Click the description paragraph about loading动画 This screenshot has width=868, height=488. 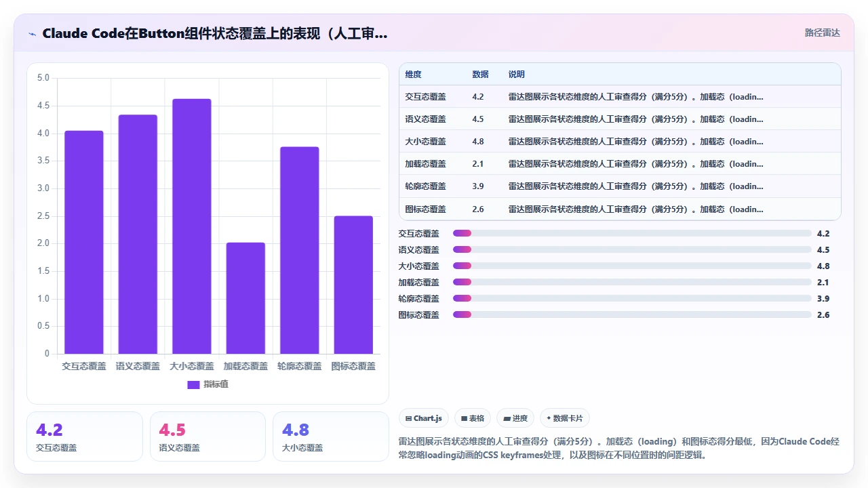619,448
